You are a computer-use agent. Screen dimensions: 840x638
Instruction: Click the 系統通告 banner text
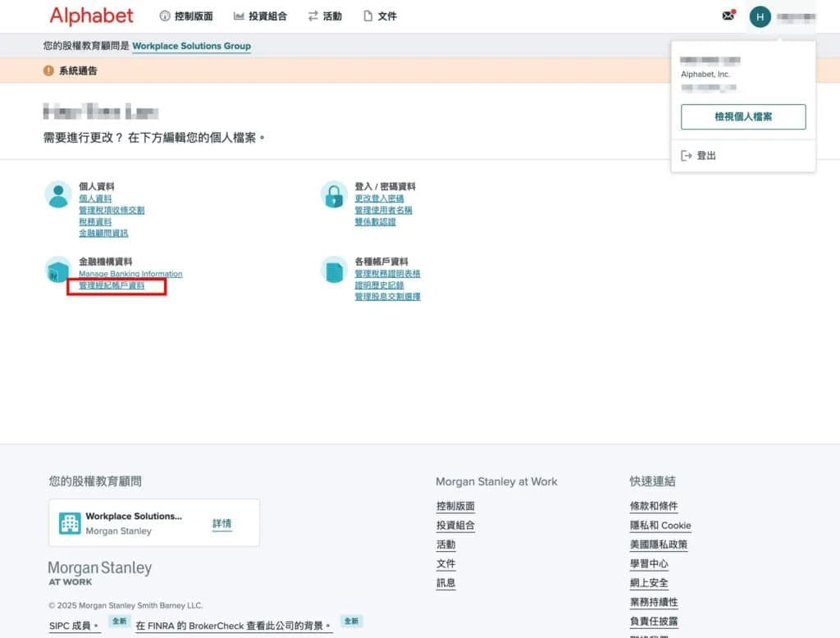(78, 71)
